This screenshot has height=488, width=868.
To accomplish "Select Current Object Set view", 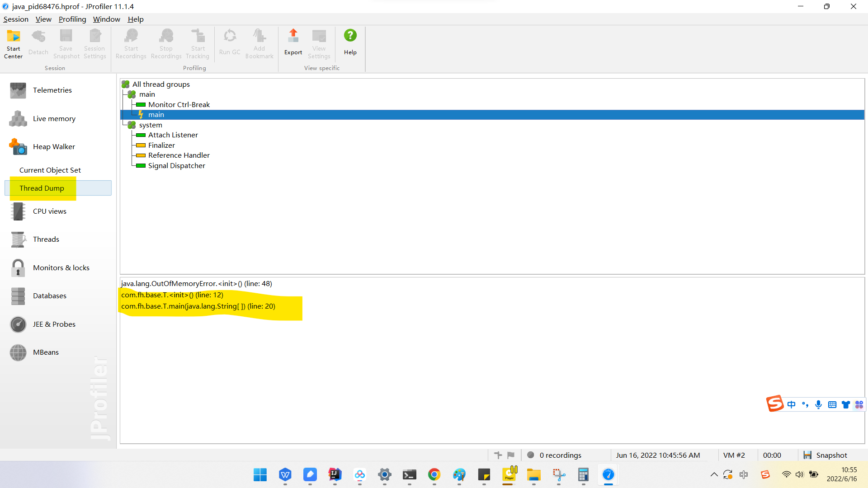I will coord(50,170).
